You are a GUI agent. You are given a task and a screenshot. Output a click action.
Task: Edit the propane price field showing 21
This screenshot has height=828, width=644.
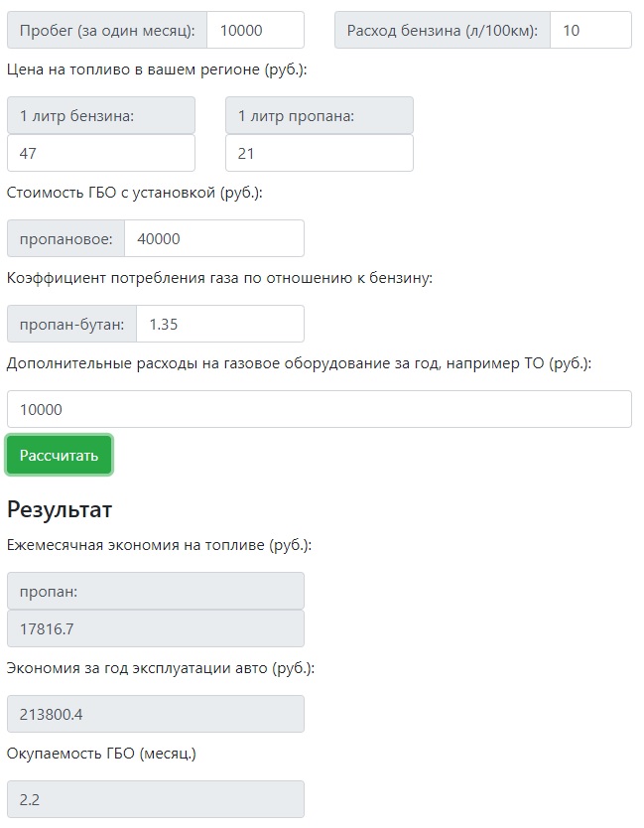pyautogui.click(x=320, y=153)
